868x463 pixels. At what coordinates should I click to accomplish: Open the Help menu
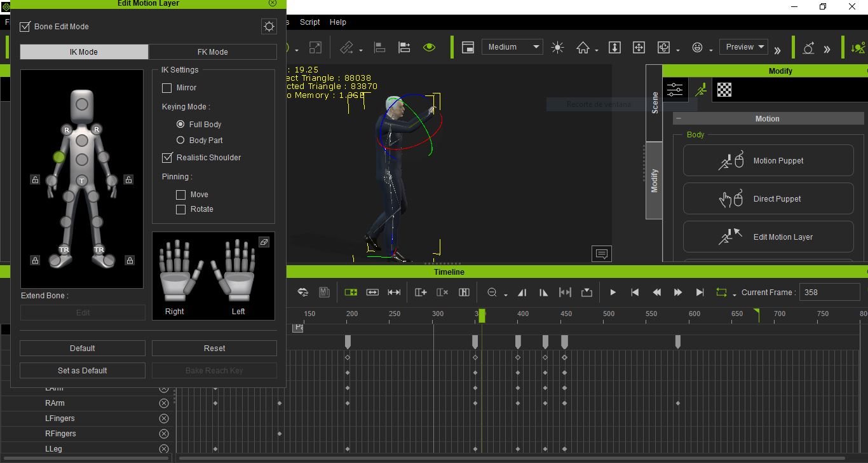pos(338,22)
